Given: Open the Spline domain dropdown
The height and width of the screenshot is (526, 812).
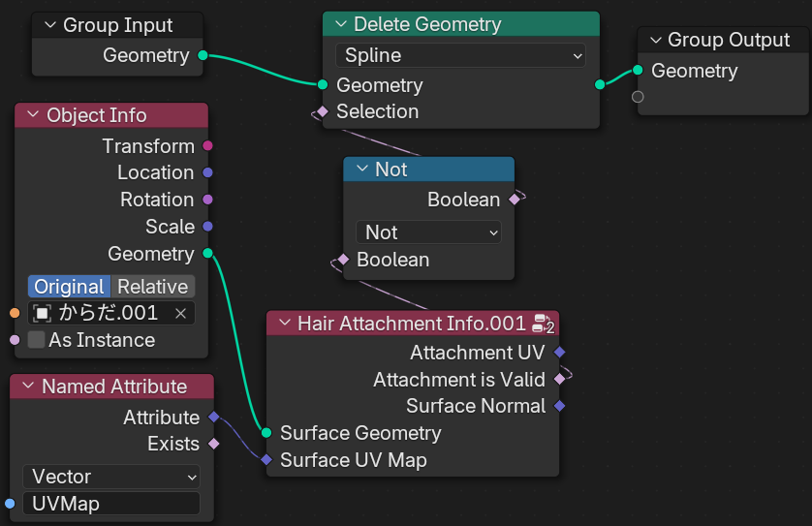Looking at the screenshot, I should [x=460, y=55].
